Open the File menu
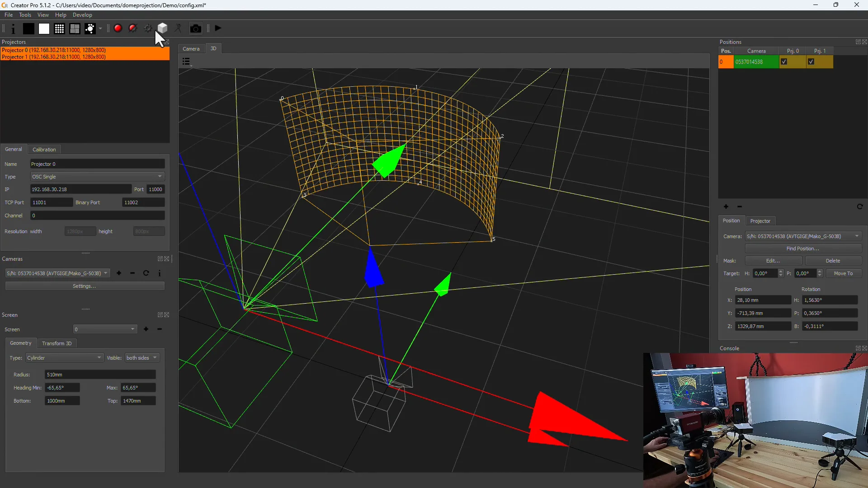 tap(9, 15)
